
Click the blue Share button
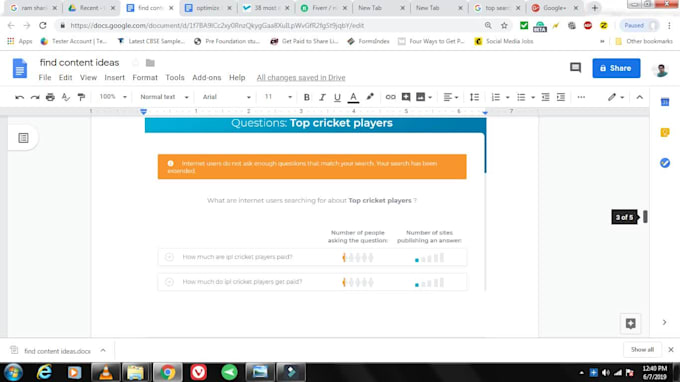pos(616,68)
